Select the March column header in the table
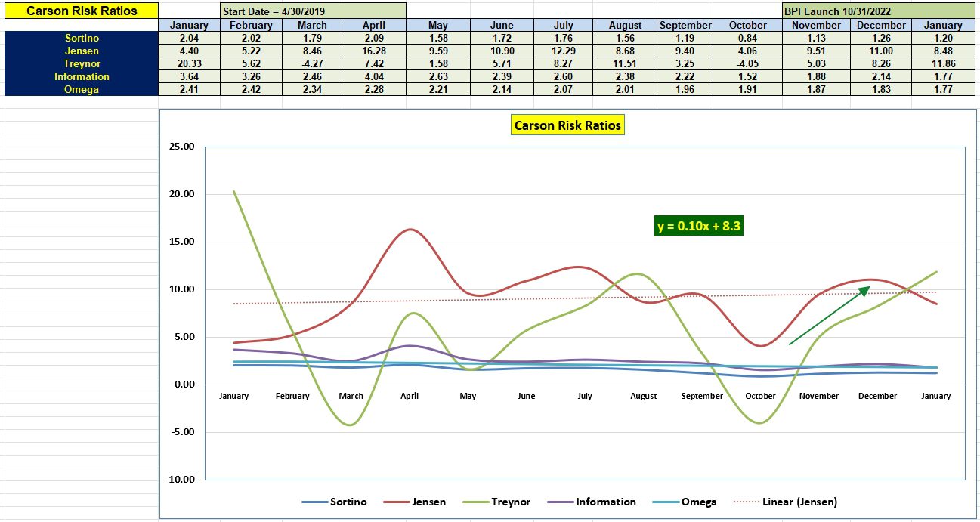 pos(312,25)
